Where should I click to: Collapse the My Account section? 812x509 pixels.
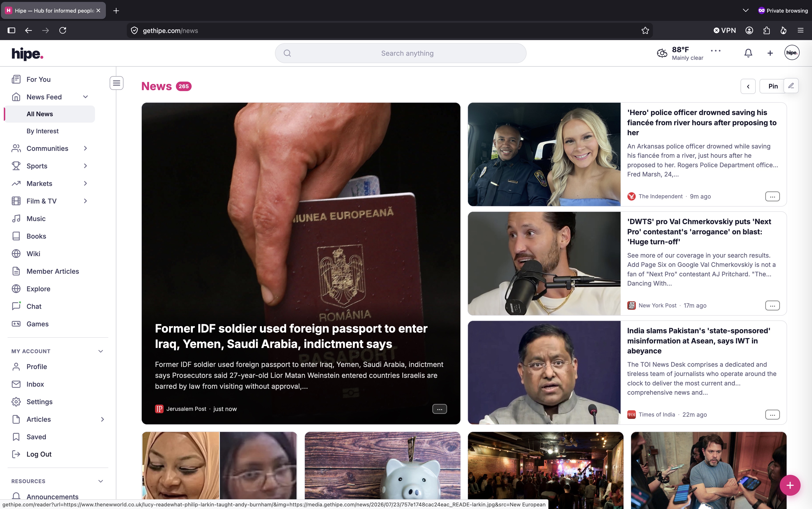tap(100, 351)
